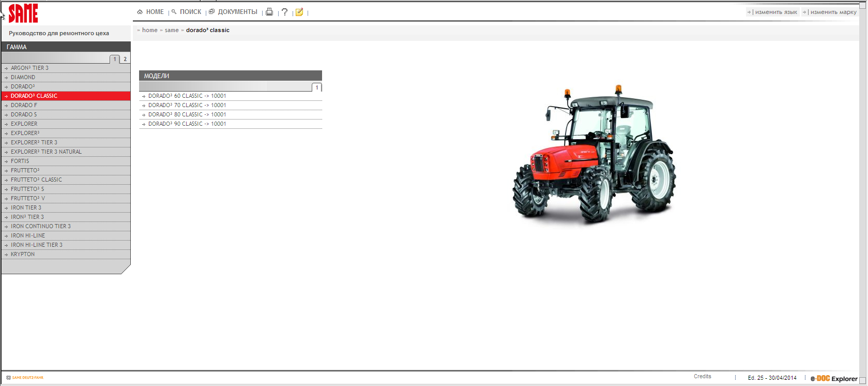Viewport: 868px width, 386px height.
Task: Click the SAME brand logo
Action: pyautogui.click(x=23, y=13)
